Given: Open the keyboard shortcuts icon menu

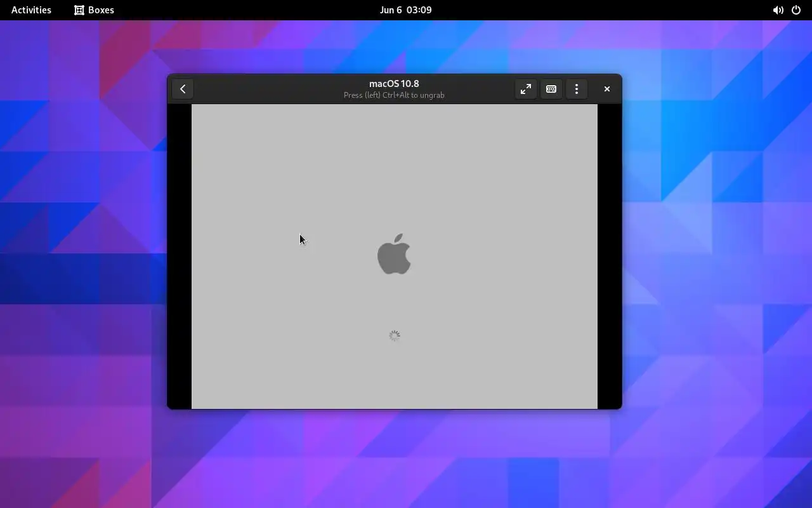Looking at the screenshot, I should 551,89.
